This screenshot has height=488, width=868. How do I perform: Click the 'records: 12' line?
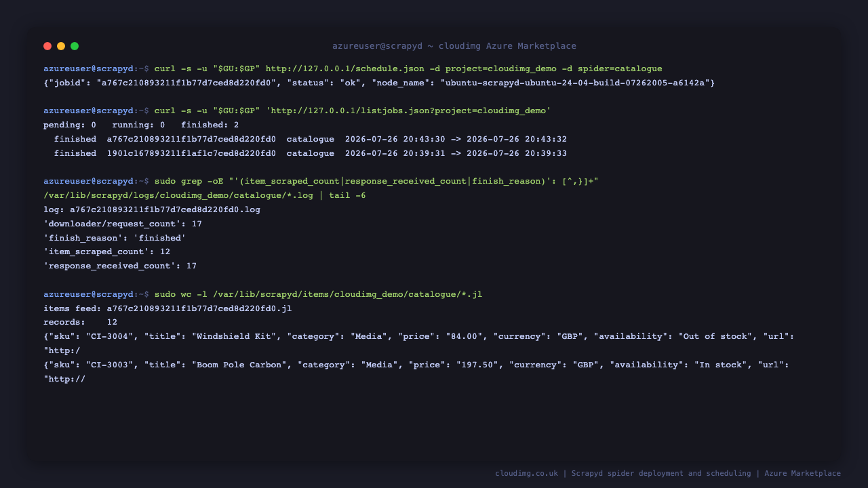pos(80,322)
